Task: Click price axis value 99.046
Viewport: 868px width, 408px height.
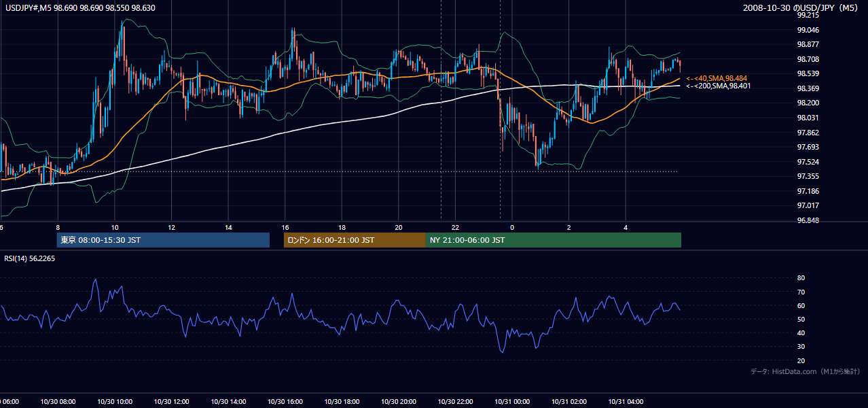Action: (x=808, y=30)
